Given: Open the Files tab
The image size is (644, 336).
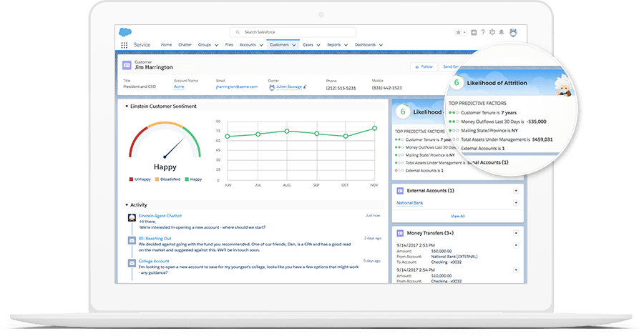Looking at the screenshot, I should (229, 45).
